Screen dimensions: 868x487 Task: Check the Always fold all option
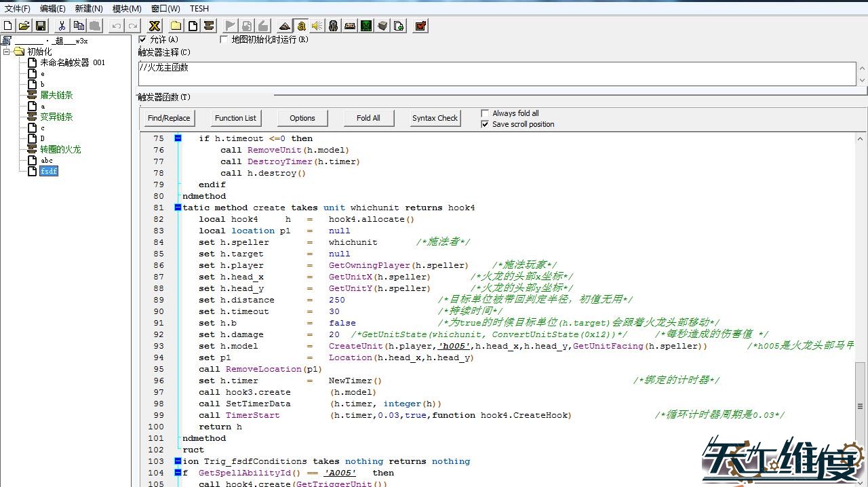(485, 113)
